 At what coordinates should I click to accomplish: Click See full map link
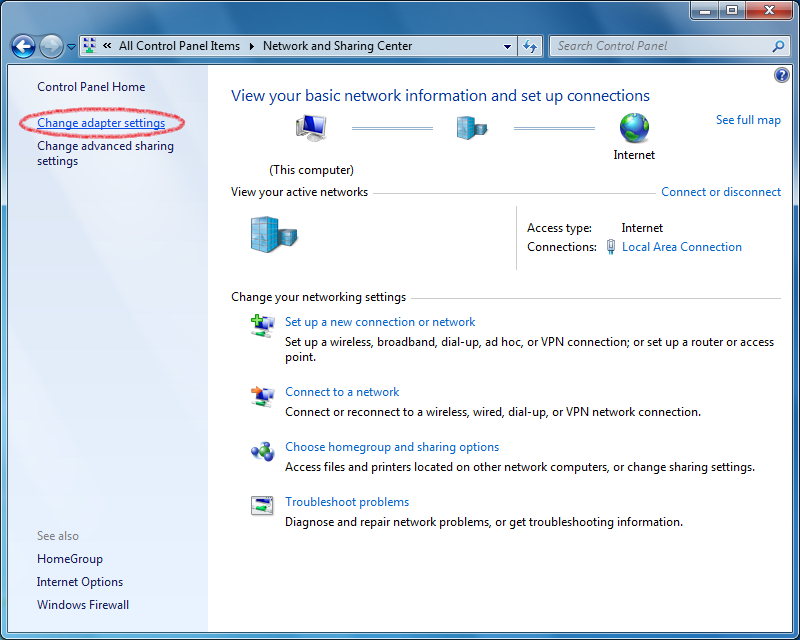click(x=748, y=120)
